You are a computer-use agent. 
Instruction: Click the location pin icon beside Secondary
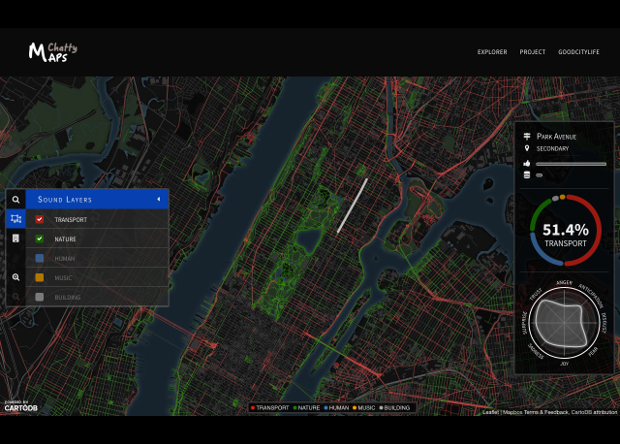pos(527,148)
